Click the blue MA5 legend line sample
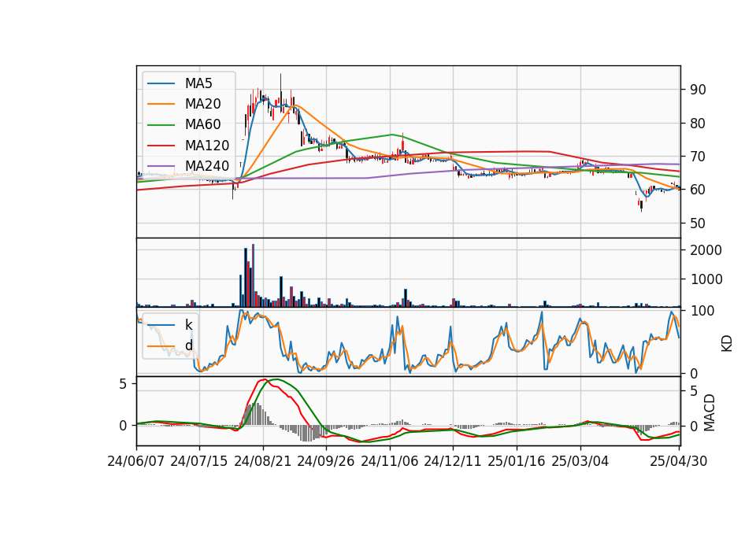This screenshot has width=756, height=543. 161,83
